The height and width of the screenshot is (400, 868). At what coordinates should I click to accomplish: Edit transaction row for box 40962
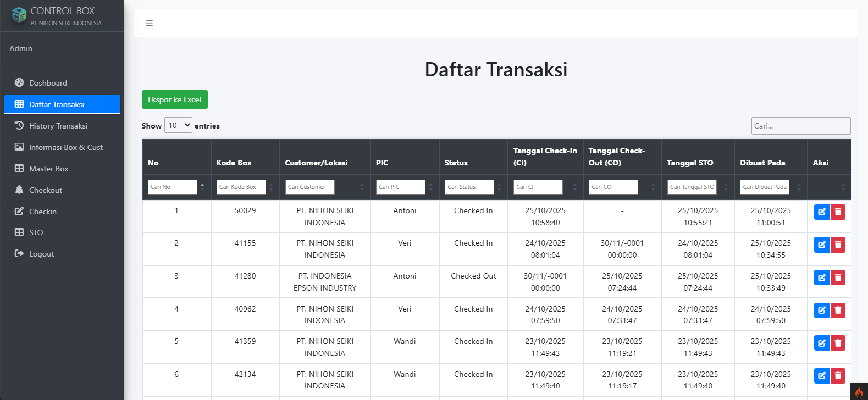click(x=822, y=310)
